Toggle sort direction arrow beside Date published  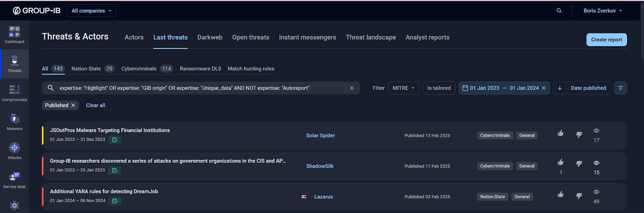[x=559, y=88]
